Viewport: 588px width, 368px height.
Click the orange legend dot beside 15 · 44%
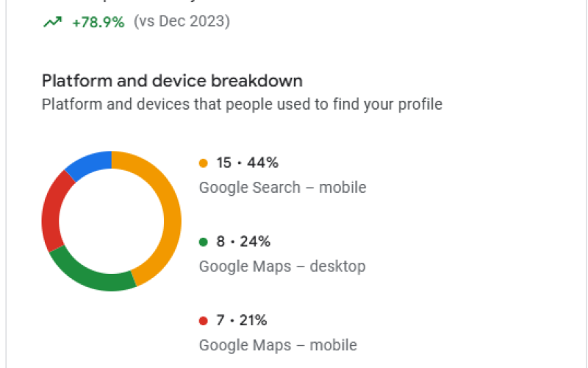[x=204, y=163]
